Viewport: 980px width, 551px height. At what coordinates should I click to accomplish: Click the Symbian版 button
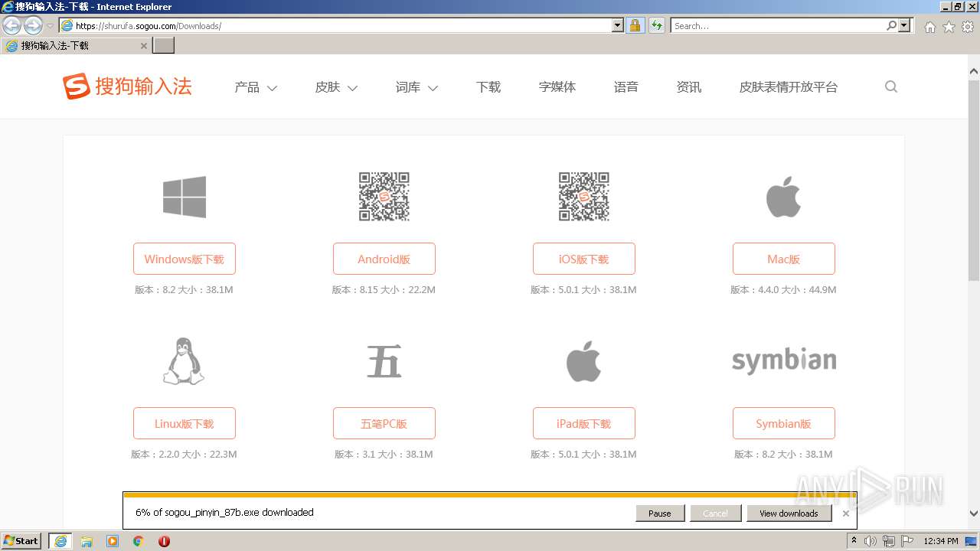pyautogui.click(x=784, y=423)
